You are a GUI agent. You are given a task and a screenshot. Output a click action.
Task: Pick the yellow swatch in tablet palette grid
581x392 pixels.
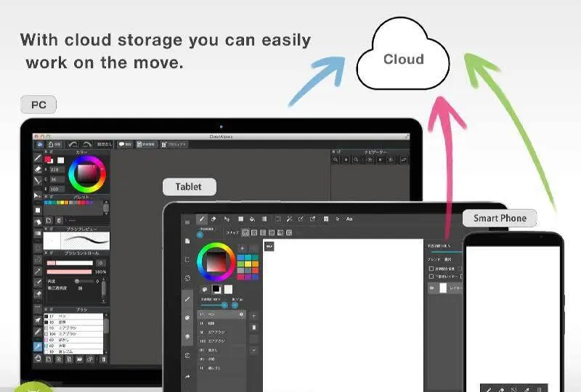click(x=247, y=264)
